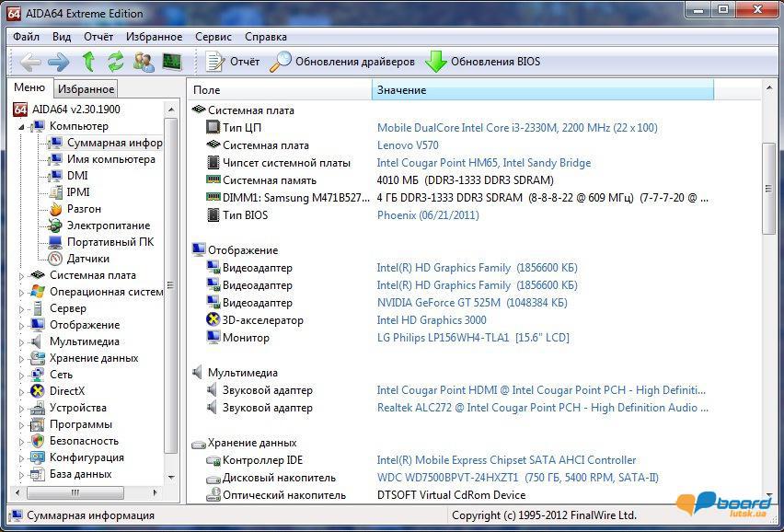Click the forward navigation arrow icon
This screenshot has width=784, height=532.
tap(55, 63)
